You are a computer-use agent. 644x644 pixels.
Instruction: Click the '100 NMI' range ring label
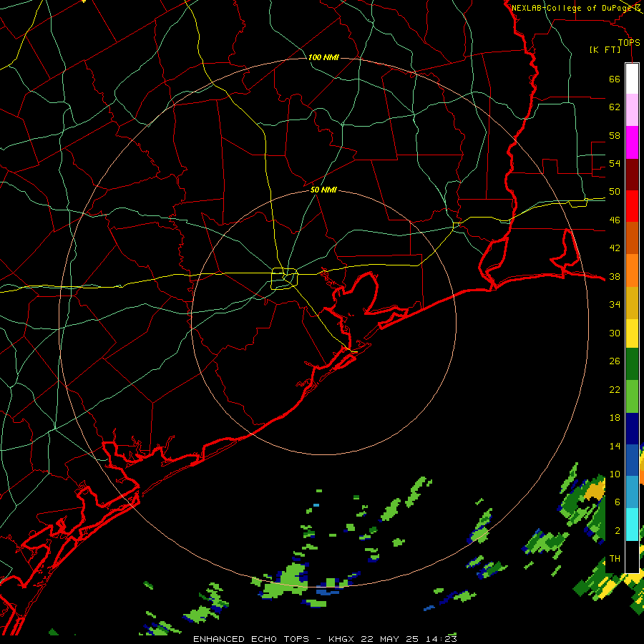coord(323,57)
